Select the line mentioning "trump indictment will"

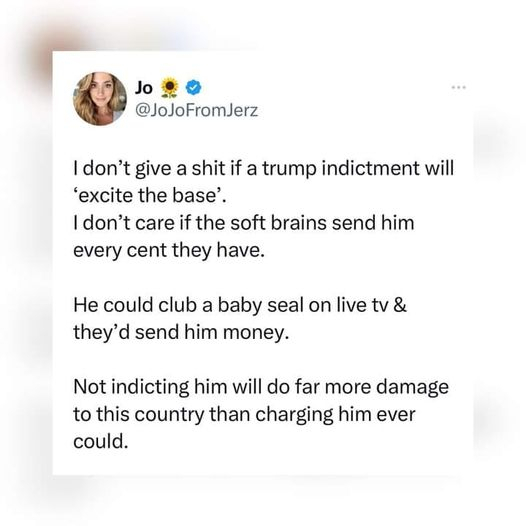pos(263,169)
